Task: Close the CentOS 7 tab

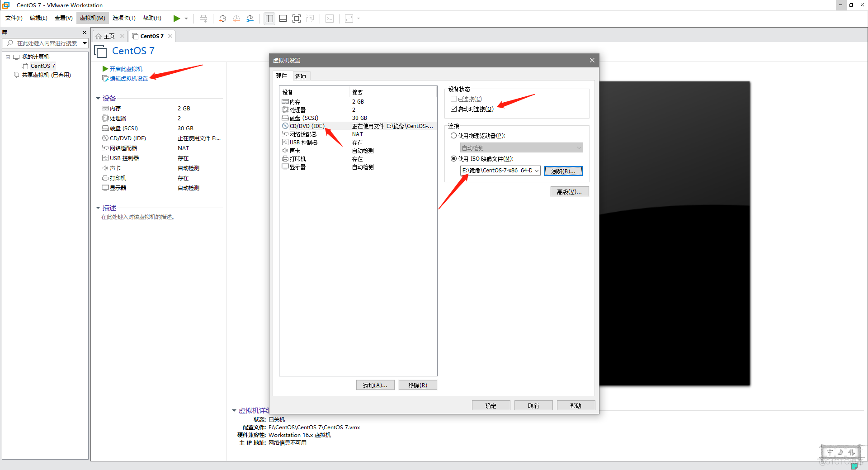Action: tap(170, 36)
